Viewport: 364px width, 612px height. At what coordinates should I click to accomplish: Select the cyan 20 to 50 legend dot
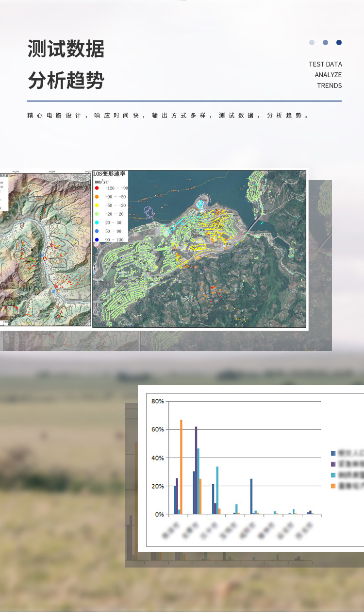coord(97,222)
